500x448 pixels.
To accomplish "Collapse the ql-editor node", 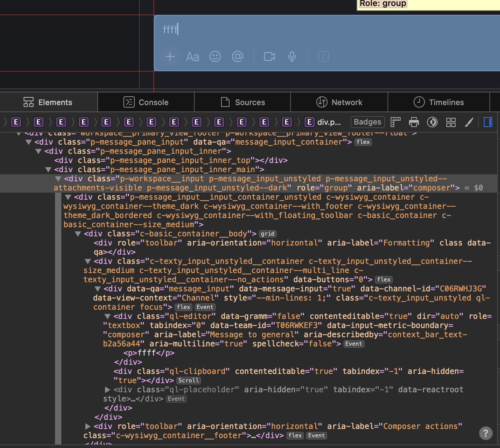I will (x=108, y=316).
